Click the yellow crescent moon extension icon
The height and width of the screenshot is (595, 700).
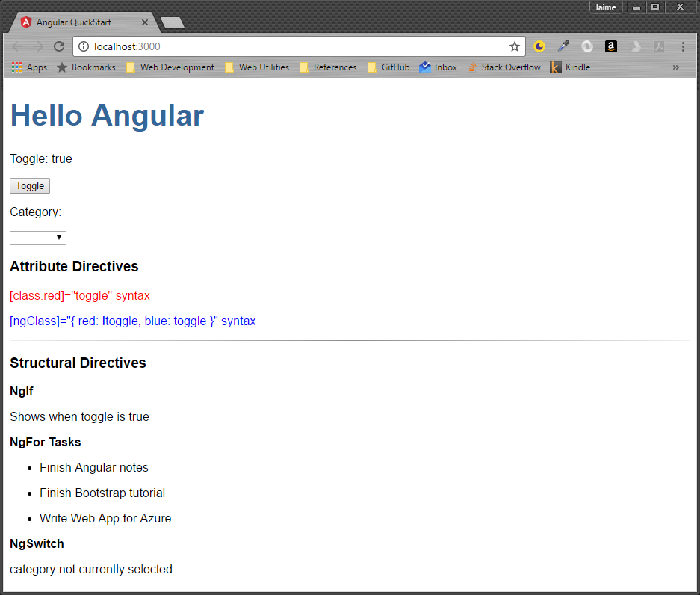pyautogui.click(x=539, y=46)
